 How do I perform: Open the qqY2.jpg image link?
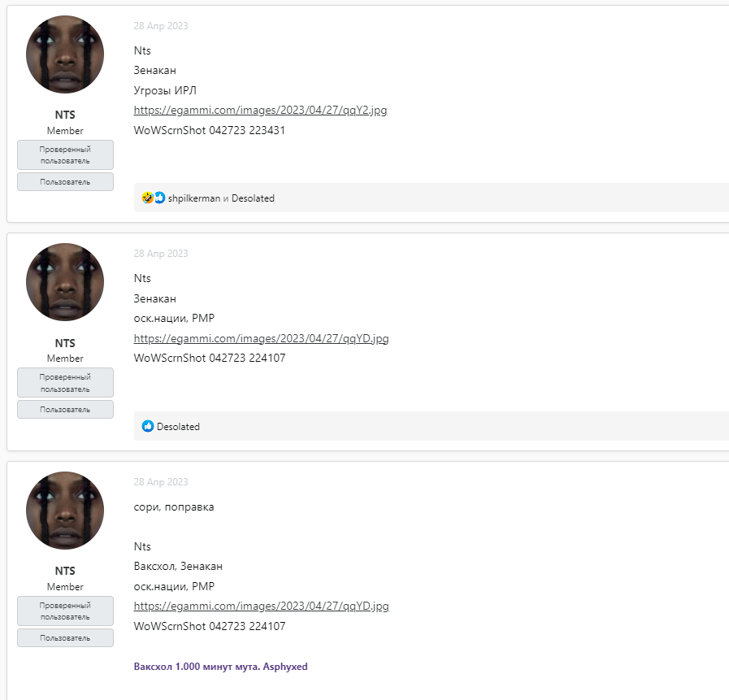coord(260,110)
